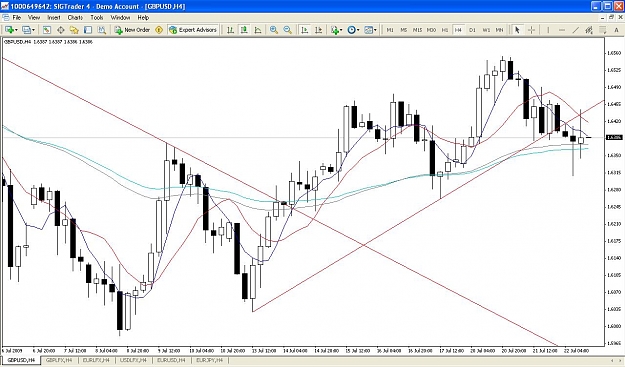Toggle the Market Watch window icon

47,30
